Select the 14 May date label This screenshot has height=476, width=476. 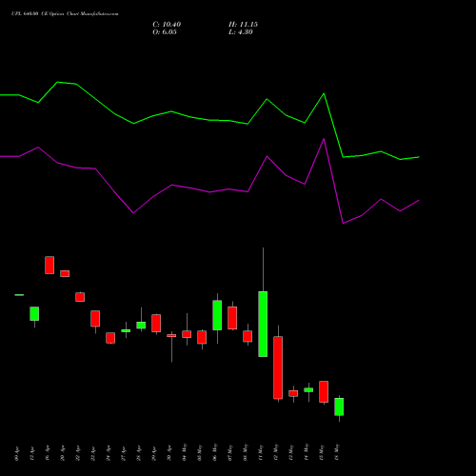point(307,452)
